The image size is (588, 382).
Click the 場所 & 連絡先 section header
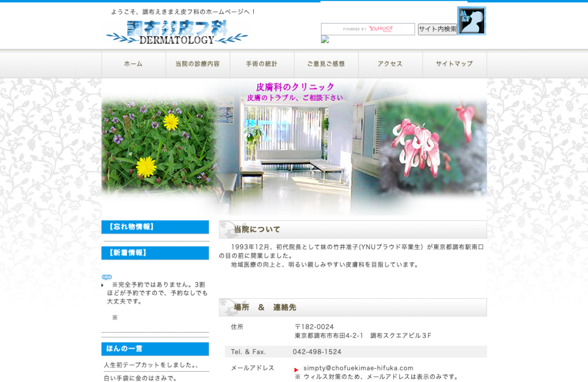pyautogui.click(x=353, y=307)
